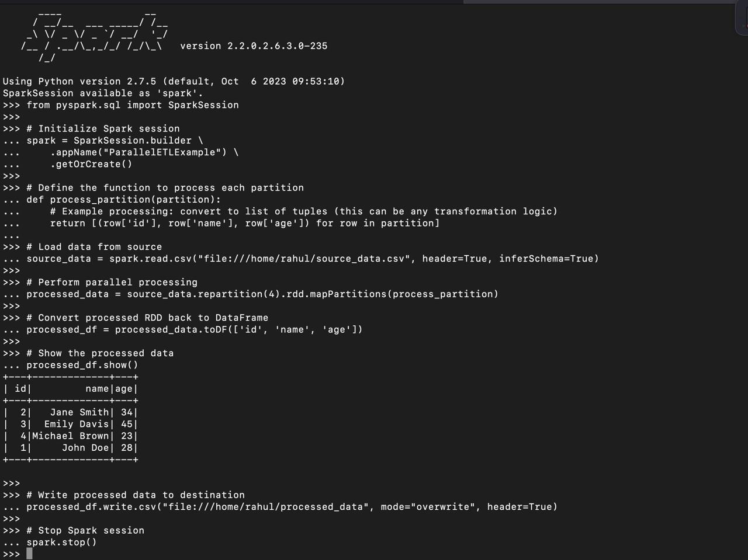Click the Jane Smith row in output
This screenshot has width=748, height=560.
(70, 412)
